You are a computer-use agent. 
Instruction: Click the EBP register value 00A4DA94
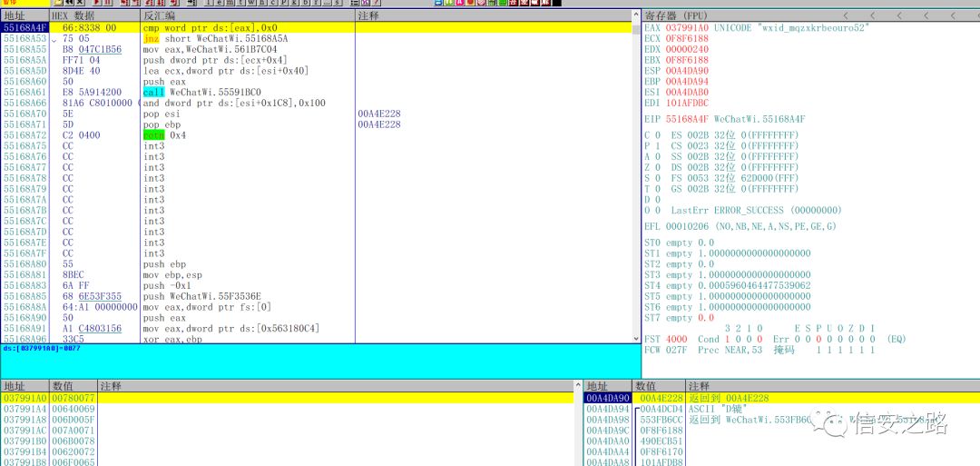688,82
